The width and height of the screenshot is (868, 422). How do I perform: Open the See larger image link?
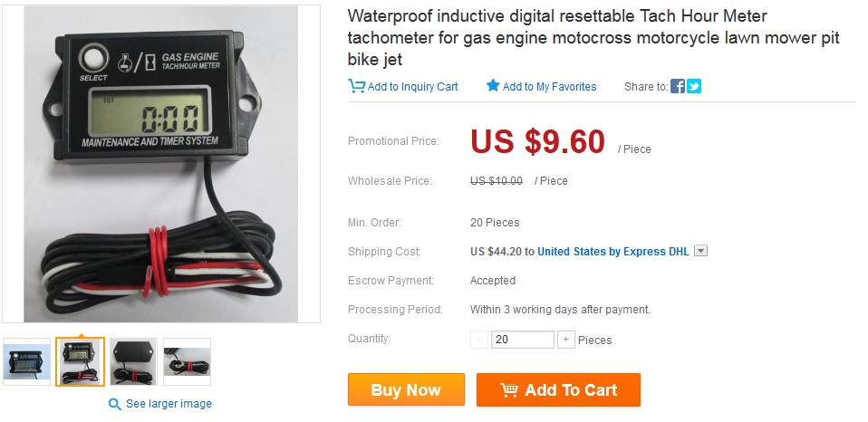click(169, 404)
